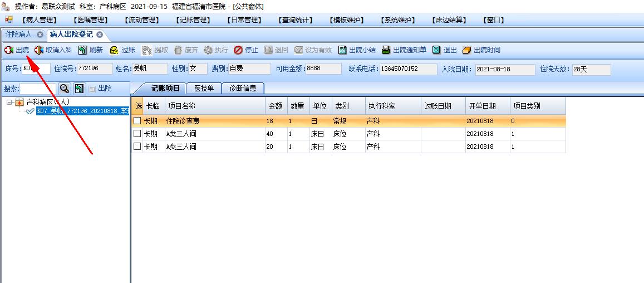Sort by 金额 column header

click(276, 106)
